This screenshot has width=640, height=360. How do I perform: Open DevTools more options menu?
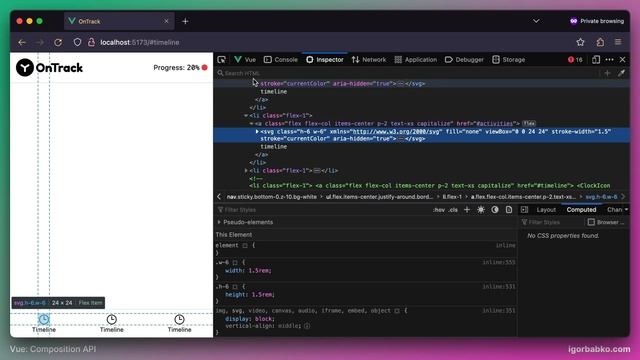609,60
